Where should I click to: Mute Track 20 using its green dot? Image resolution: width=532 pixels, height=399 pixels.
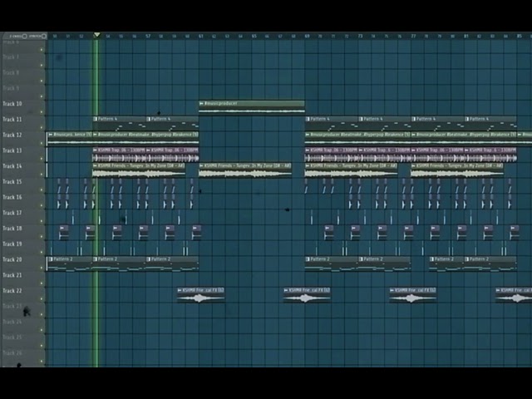point(42,268)
